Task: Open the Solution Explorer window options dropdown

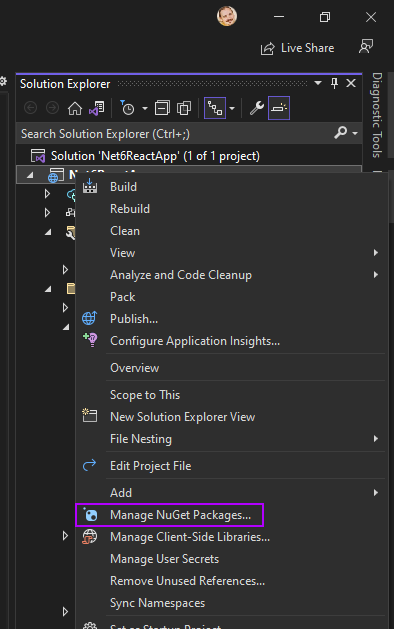Action: [x=318, y=83]
